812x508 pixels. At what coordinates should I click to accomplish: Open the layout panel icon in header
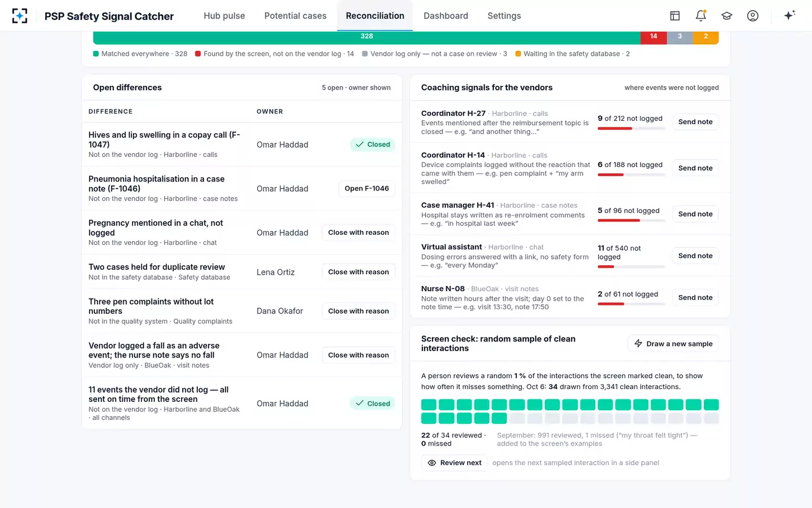(x=675, y=16)
